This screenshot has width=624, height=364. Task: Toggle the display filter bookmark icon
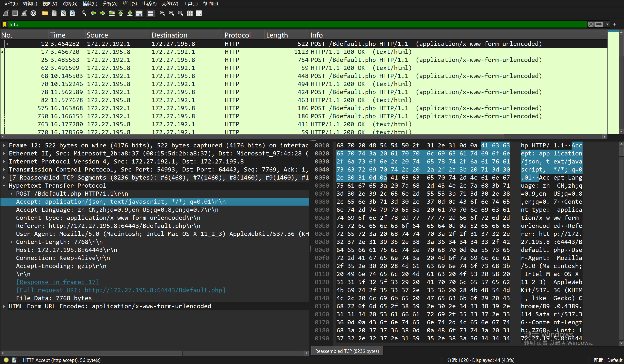pos(4,24)
